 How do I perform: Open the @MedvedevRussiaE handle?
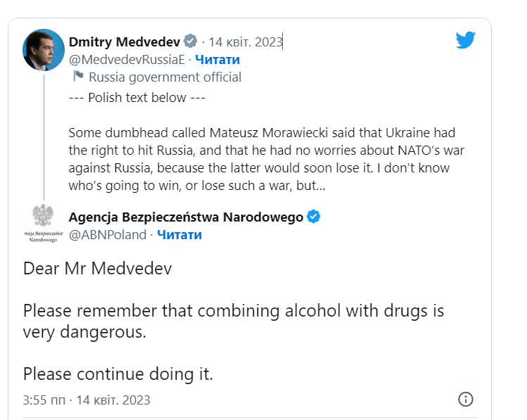click(x=127, y=59)
